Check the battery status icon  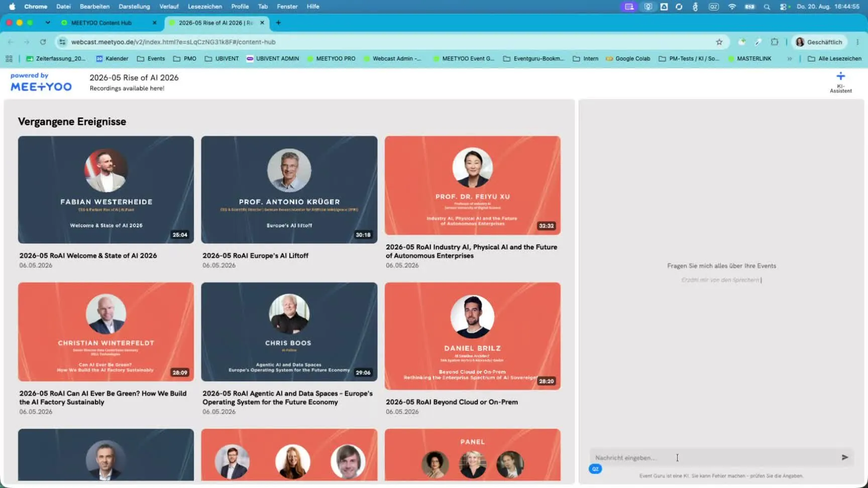click(x=749, y=7)
